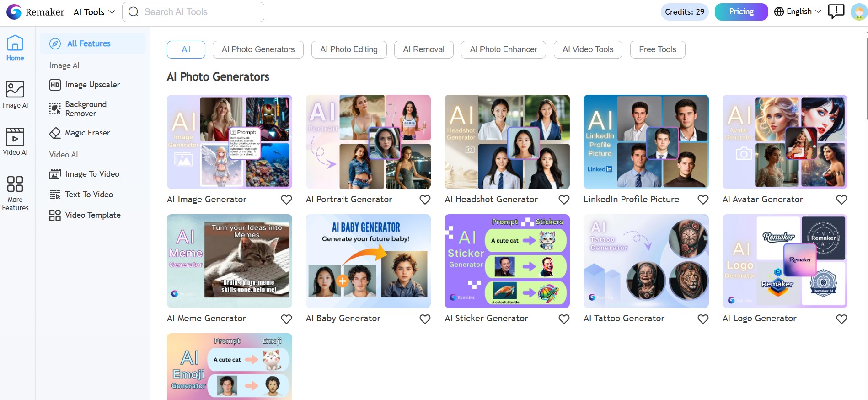Open Video Template link
Image resolution: width=868 pixels, height=400 pixels.
[93, 215]
